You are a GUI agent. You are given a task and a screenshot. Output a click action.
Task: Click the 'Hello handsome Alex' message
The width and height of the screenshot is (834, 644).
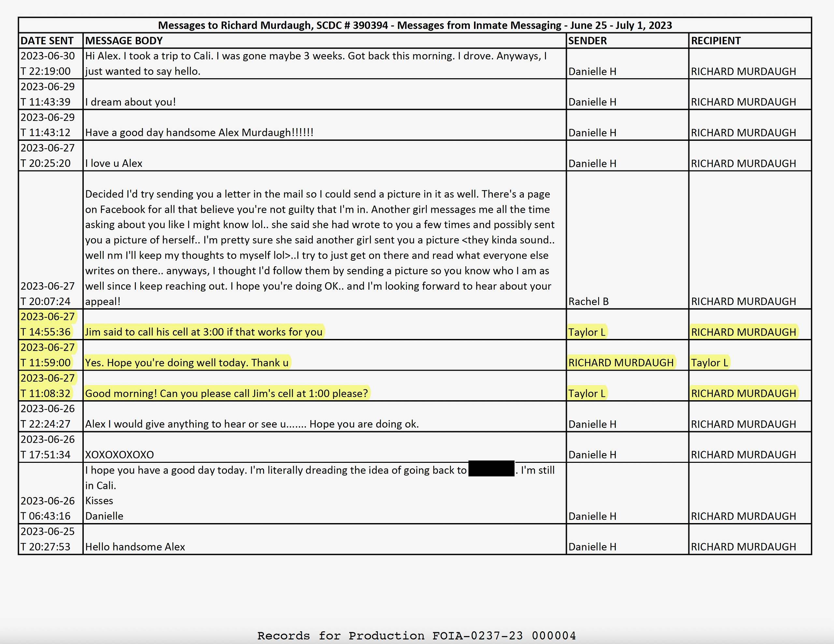tap(135, 547)
